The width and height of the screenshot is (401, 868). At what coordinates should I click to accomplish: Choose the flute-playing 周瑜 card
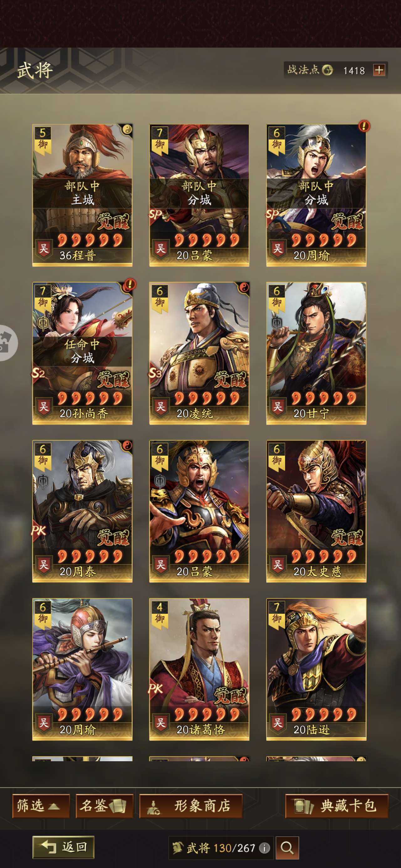coord(82,669)
